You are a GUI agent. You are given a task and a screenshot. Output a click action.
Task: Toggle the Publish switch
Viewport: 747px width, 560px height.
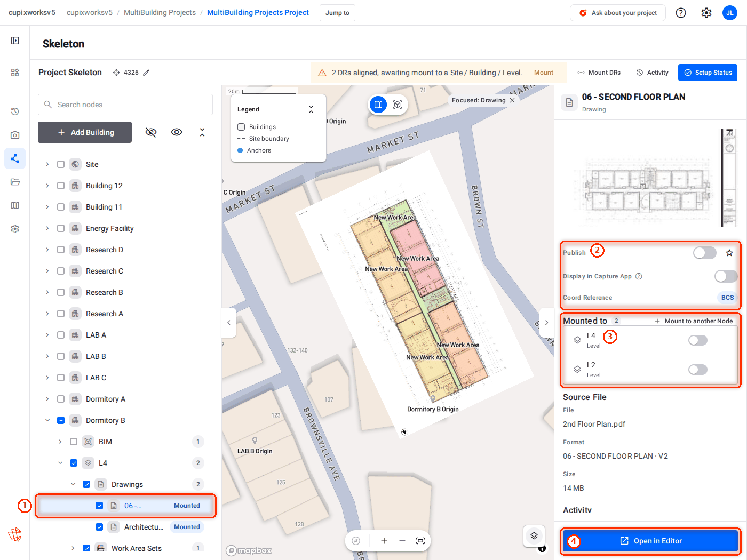705,253
